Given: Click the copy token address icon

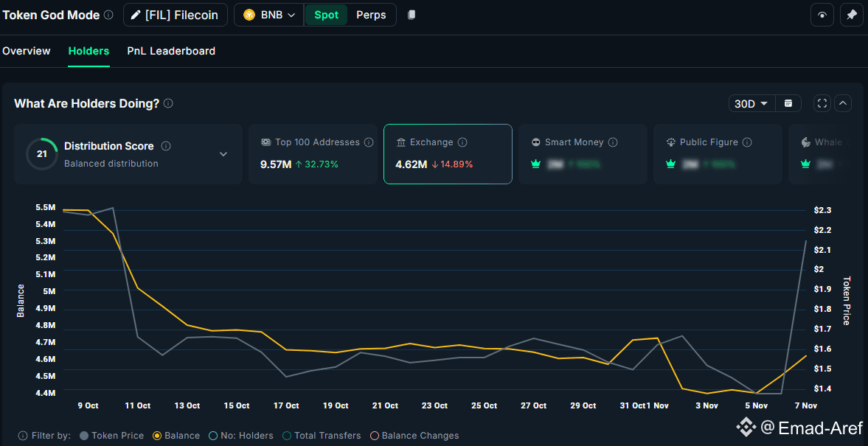Looking at the screenshot, I should (412, 15).
